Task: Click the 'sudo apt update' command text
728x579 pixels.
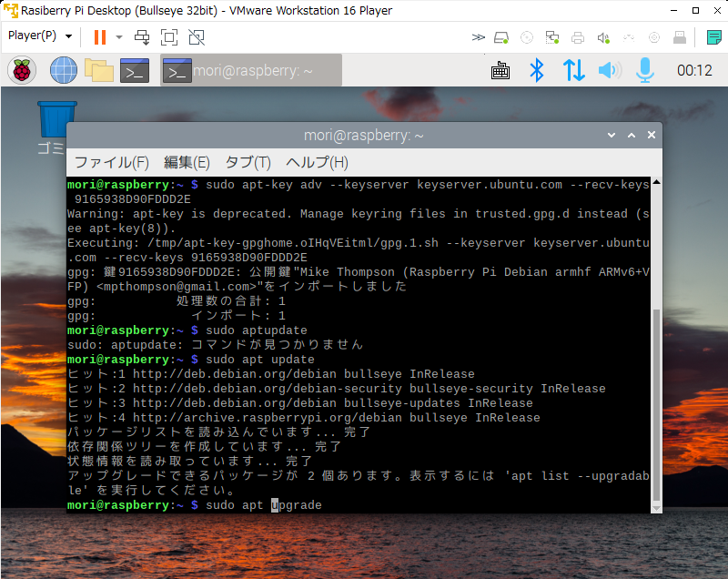Action: pyautogui.click(x=260, y=360)
